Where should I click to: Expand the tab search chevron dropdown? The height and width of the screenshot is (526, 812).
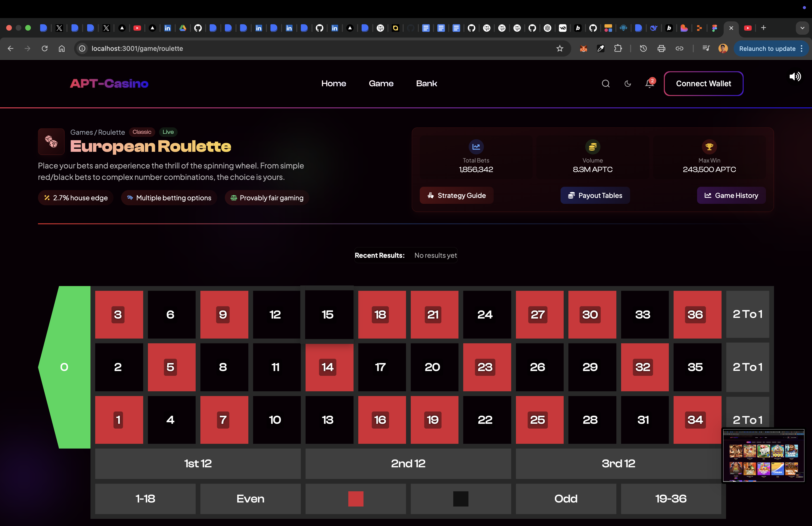802,28
